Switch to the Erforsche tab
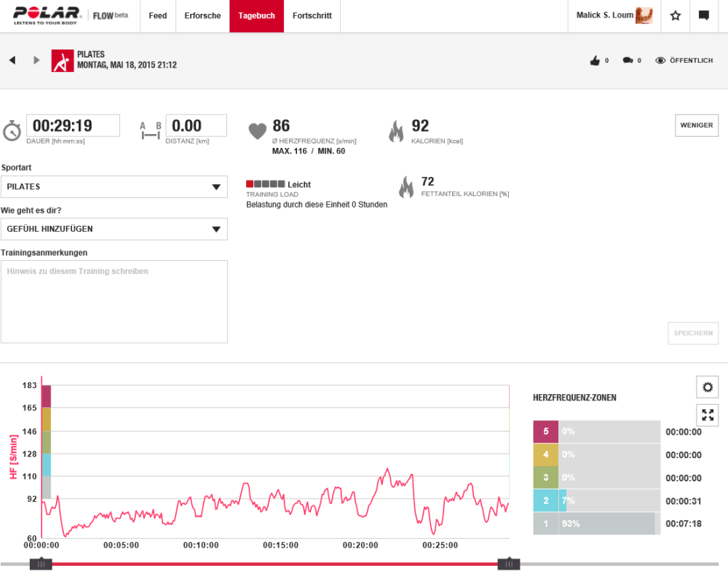Viewport: 728px width, 579px height. point(202,16)
